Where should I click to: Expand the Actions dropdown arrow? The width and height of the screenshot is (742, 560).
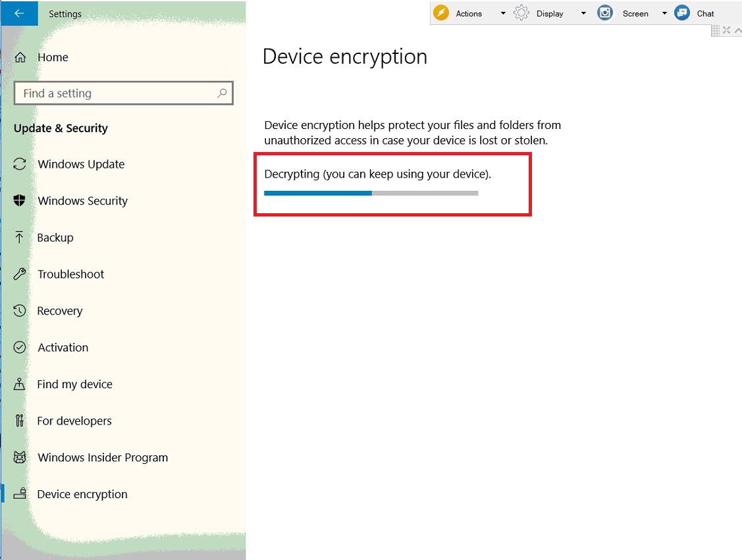coord(503,13)
